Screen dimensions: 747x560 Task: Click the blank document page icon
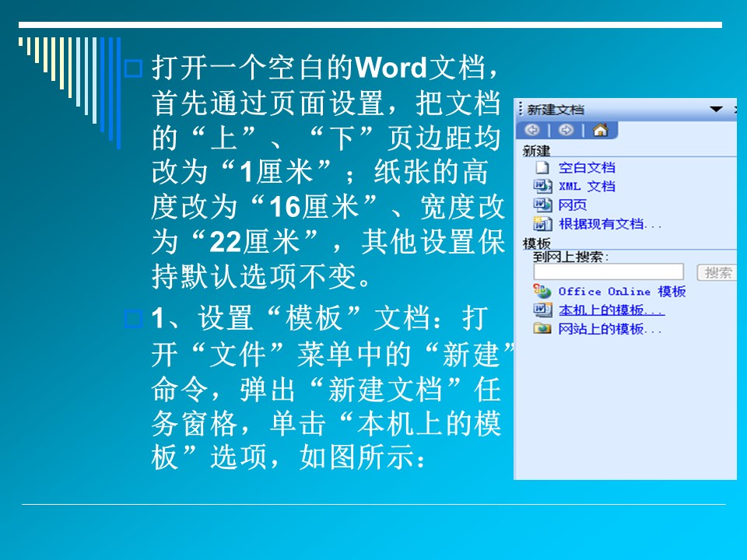(542, 168)
